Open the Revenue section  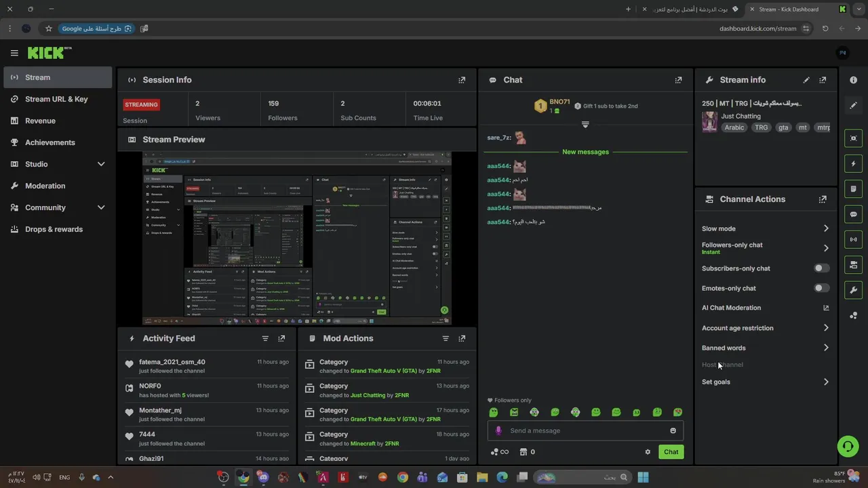58,121
